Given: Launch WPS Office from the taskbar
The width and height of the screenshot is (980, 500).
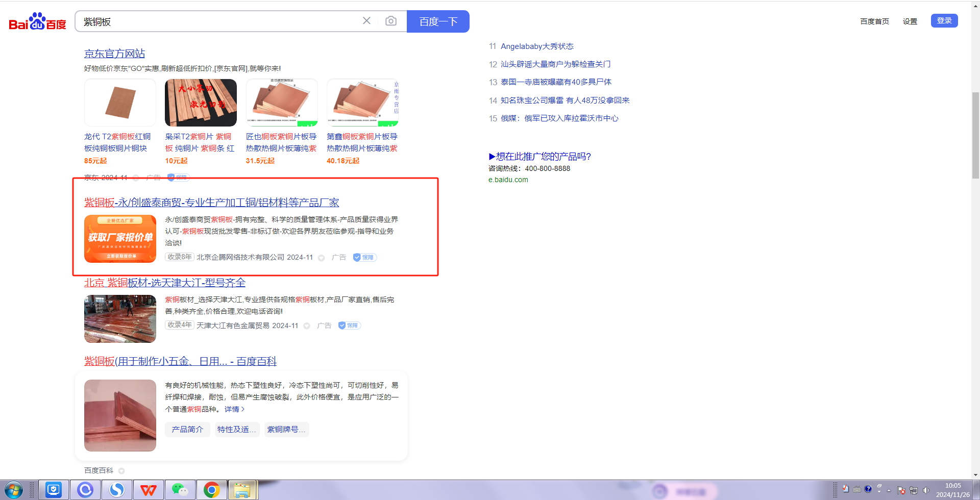Looking at the screenshot, I should [149, 490].
